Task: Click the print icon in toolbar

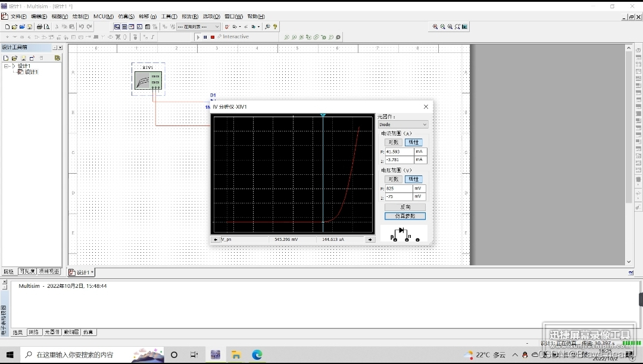Action: click(39, 27)
